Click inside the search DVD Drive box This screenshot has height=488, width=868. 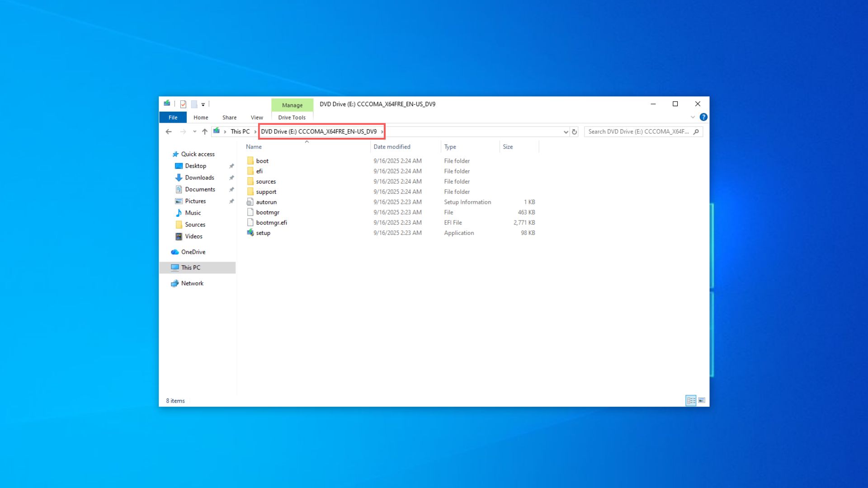(x=637, y=131)
